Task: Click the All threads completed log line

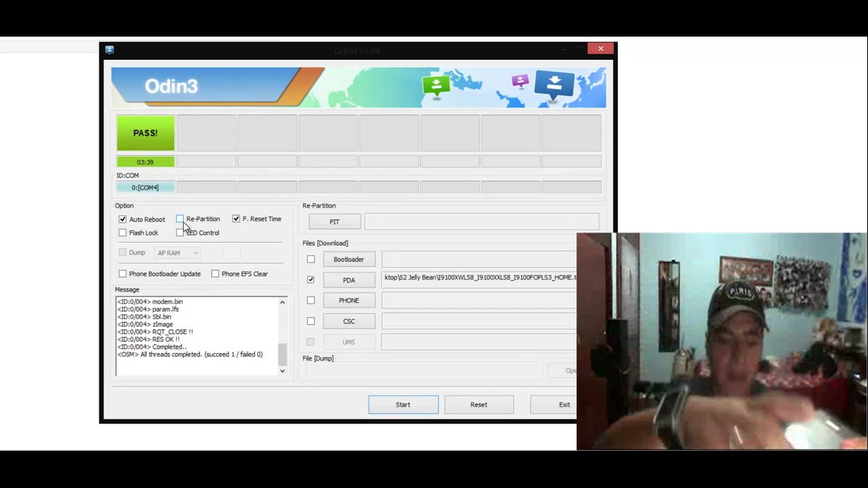Action: pyautogui.click(x=190, y=354)
